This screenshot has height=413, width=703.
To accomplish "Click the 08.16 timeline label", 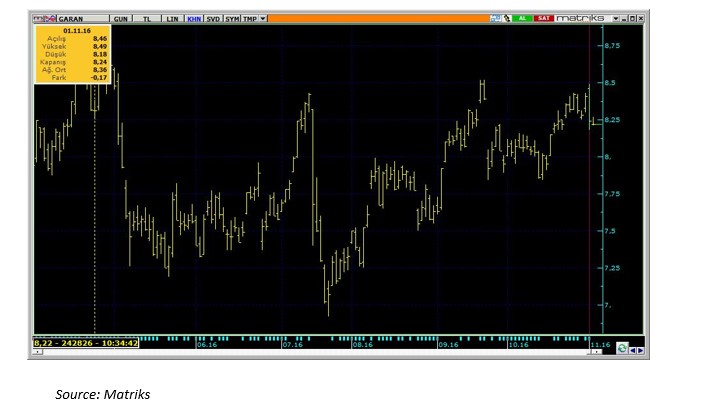I will click(x=363, y=344).
